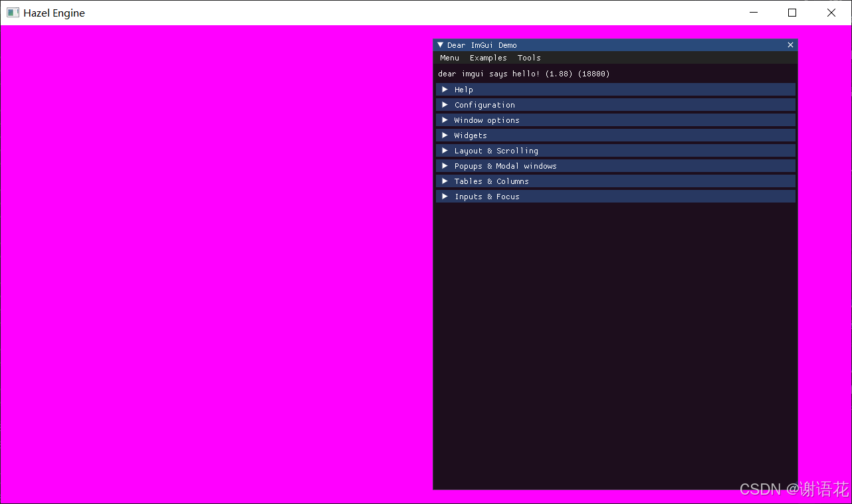
Task: Open the Menu menu in ImGui Demo
Action: (x=449, y=58)
